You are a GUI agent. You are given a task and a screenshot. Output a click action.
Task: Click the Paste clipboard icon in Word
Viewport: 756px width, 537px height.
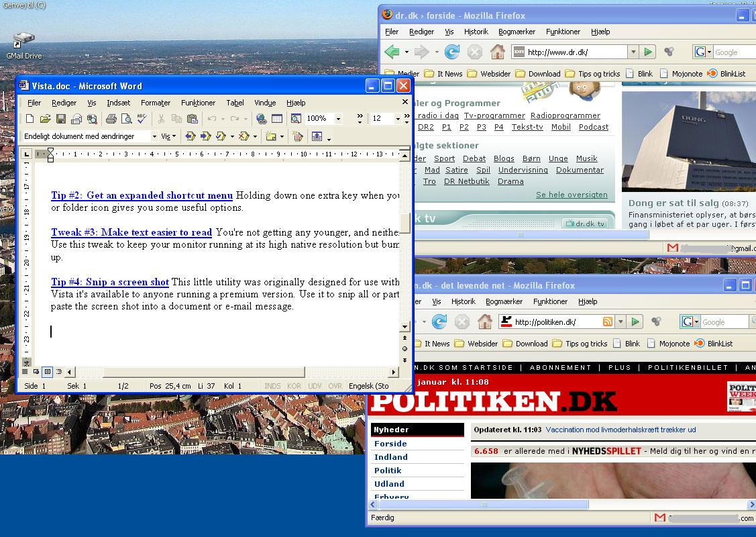[x=193, y=119]
